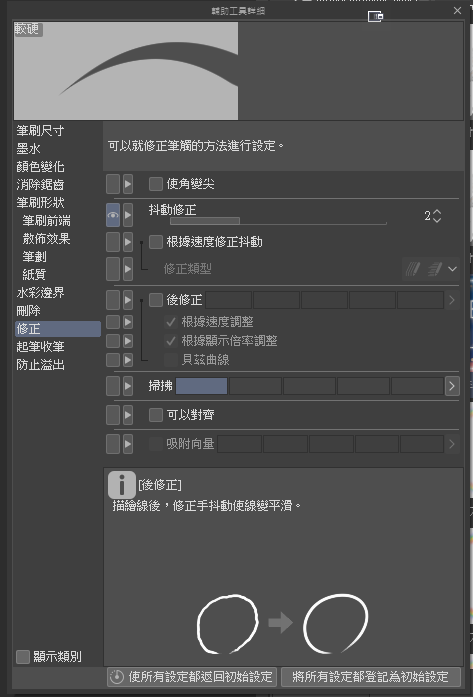Click arrow button beside 根據速度修正抖動
The image size is (473, 697).
click(x=128, y=242)
